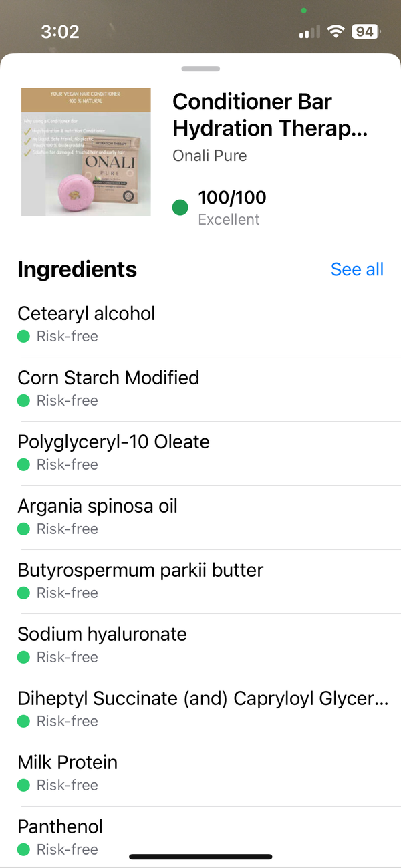This screenshot has width=401, height=868.
Task: Tap green dot under Milk Protein
Action: click(x=24, y=786)
